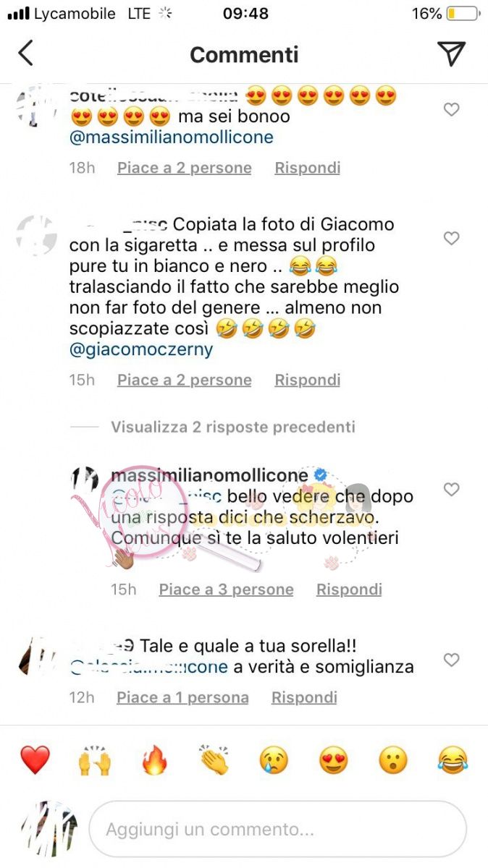Insert the heart-eyes emoji
This screenshot has width=488, height=868.
333,760
